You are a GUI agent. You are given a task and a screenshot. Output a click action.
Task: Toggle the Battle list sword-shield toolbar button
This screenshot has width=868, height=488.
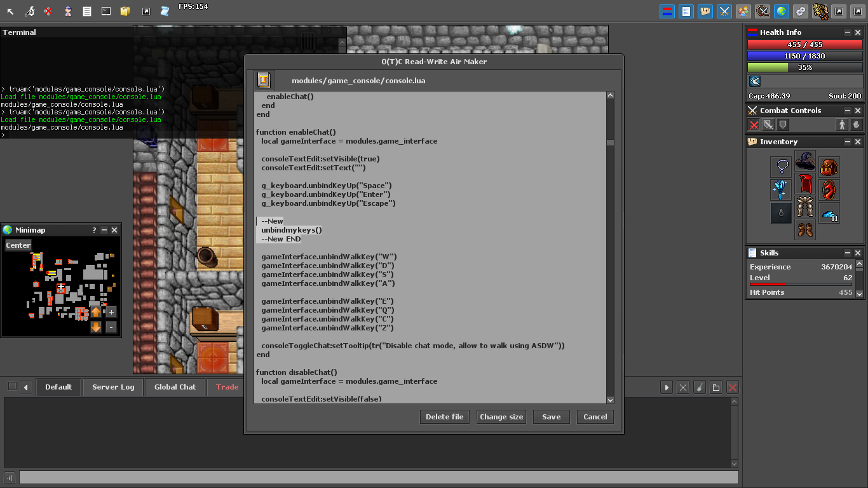pos(763,11)
